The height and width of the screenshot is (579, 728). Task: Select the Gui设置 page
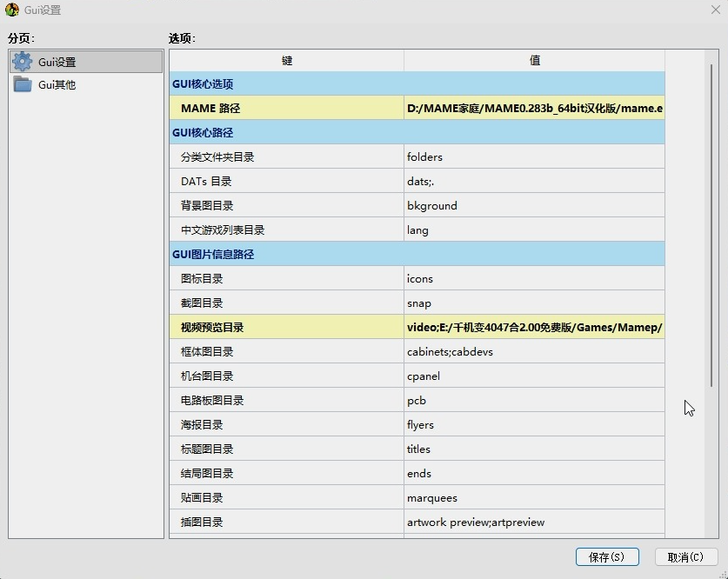[x=57, y=62]
